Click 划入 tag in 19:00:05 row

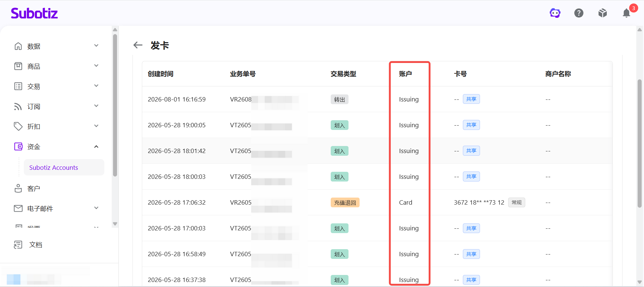[x=339, y=125]
